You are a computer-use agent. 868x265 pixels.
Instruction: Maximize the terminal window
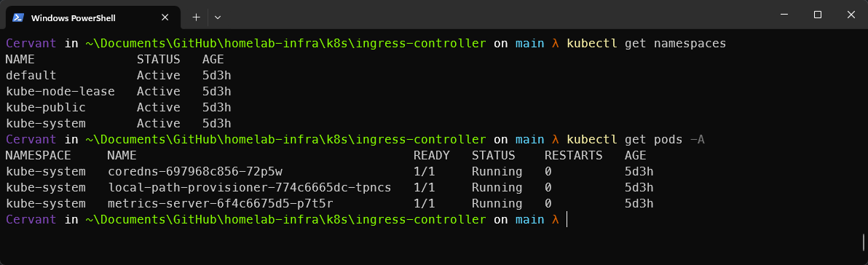tap(817, 15)
